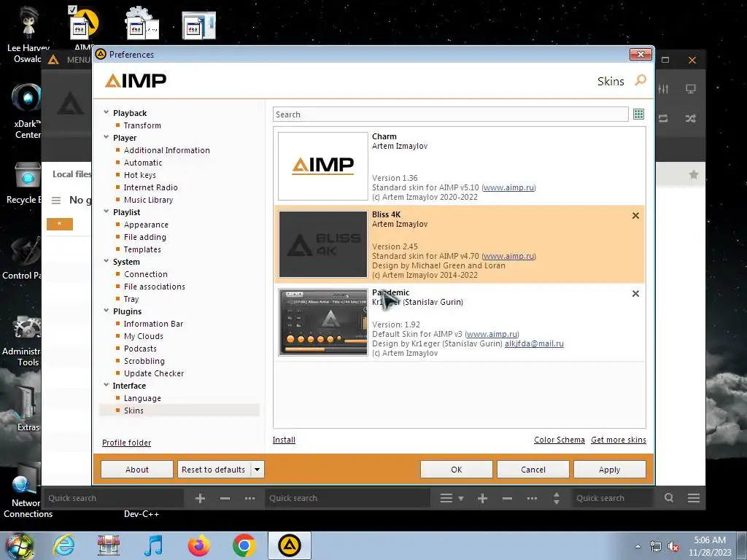Click the second minus icon near sort arrows
The image size is (747, 560).
click(x=507, y=498)
